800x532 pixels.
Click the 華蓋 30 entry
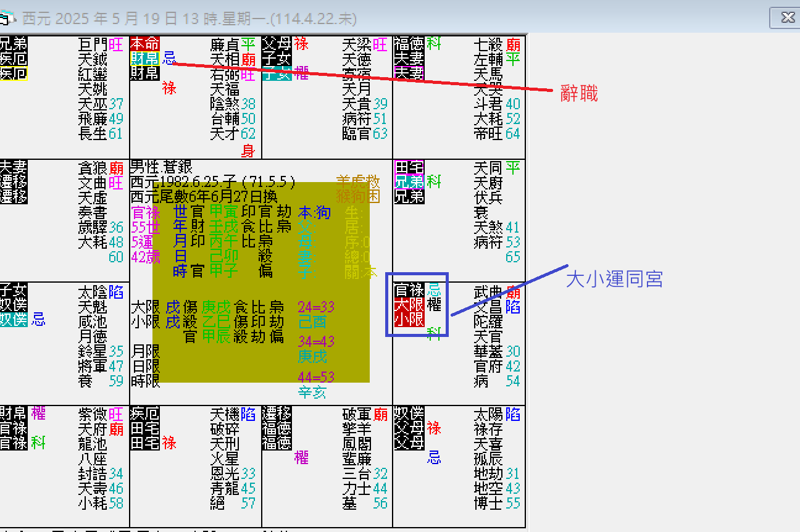point(497,352)
